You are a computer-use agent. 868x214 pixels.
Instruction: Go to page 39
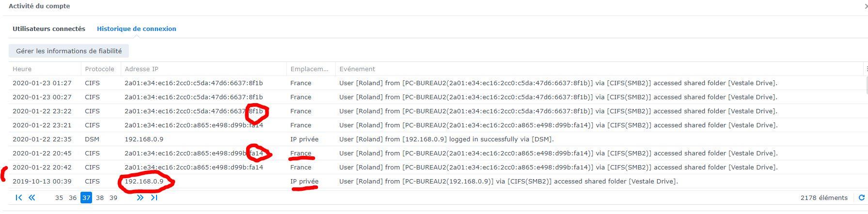pyautogui.click(x=113, y=198)
